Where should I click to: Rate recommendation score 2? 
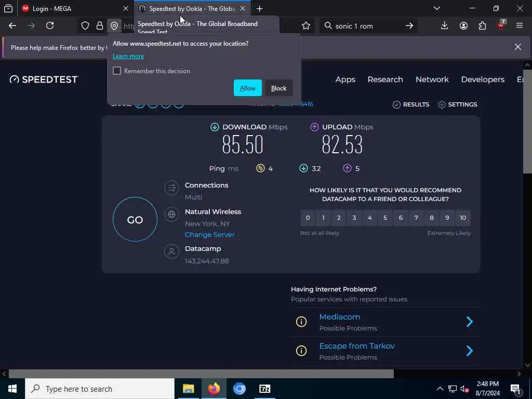click(x=339, y=218)
